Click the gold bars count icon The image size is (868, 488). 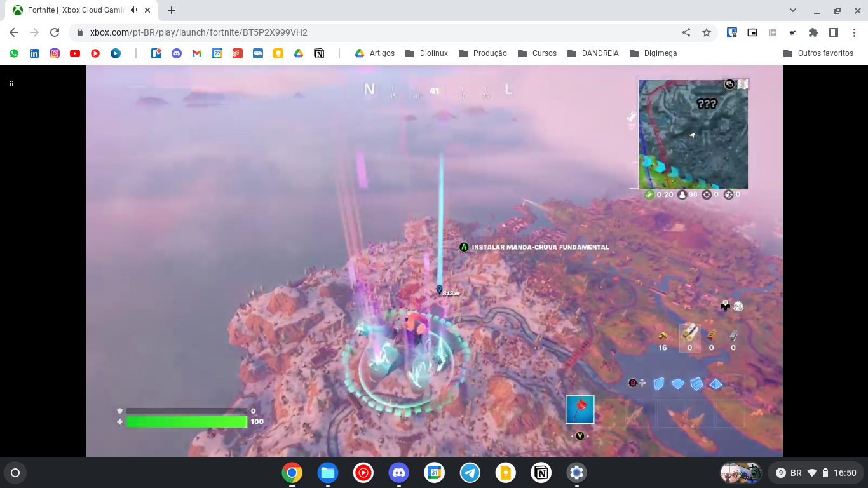[x=661, y=337]
